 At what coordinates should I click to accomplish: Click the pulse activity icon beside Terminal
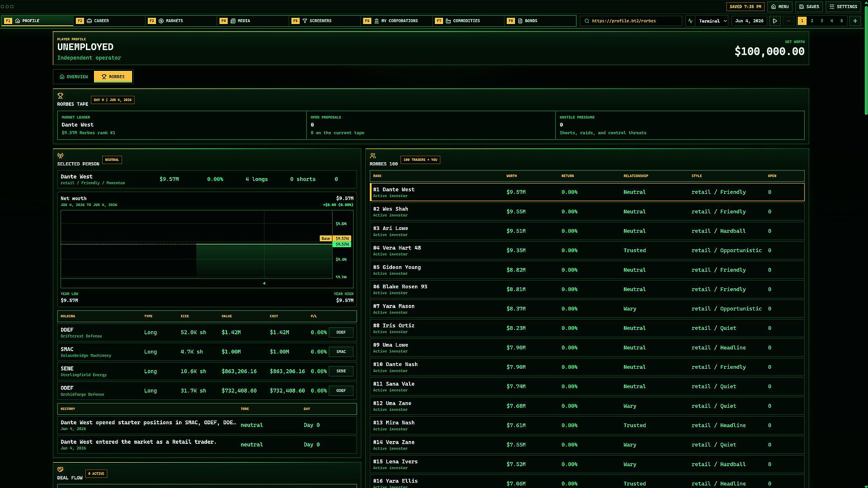(690, 21)
